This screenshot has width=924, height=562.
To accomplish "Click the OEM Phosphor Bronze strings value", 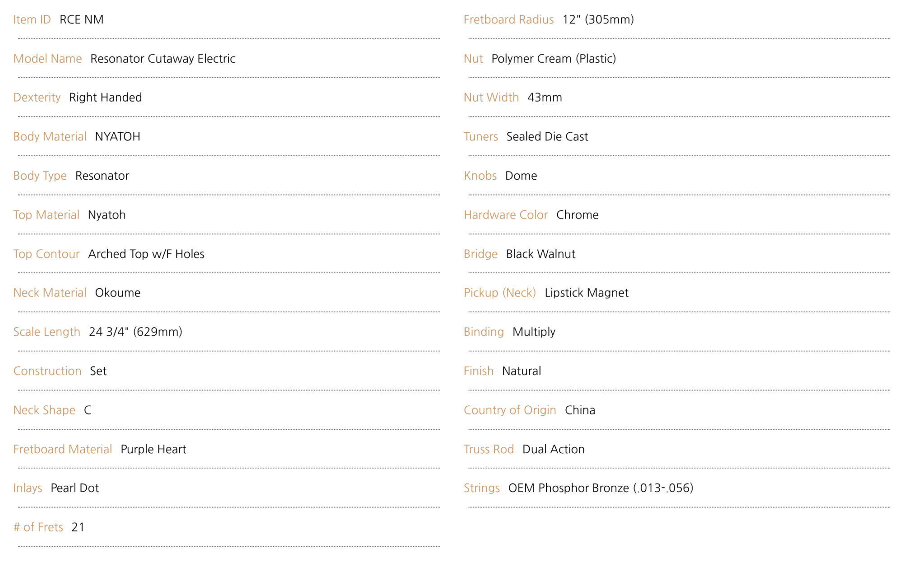I will (x=601, y=488).
